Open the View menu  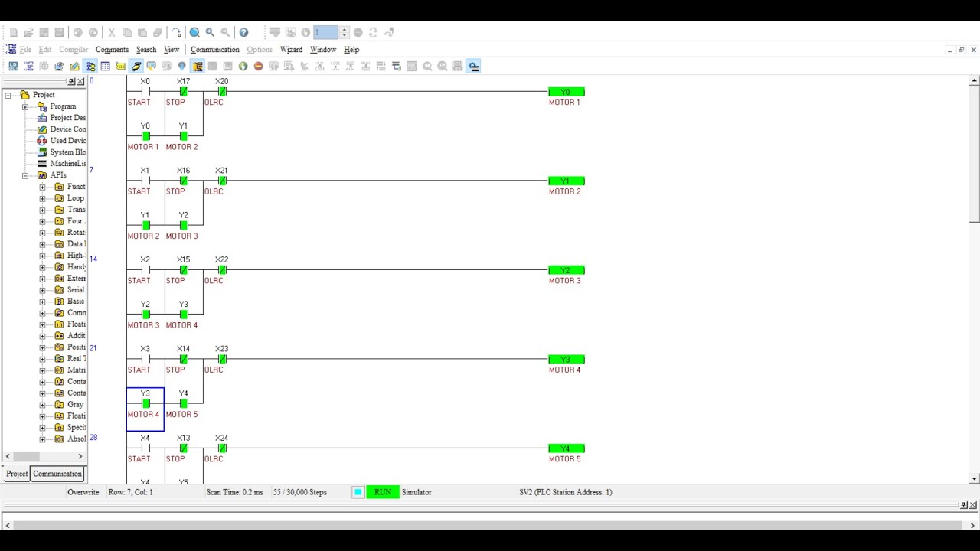tap(171, 49)
